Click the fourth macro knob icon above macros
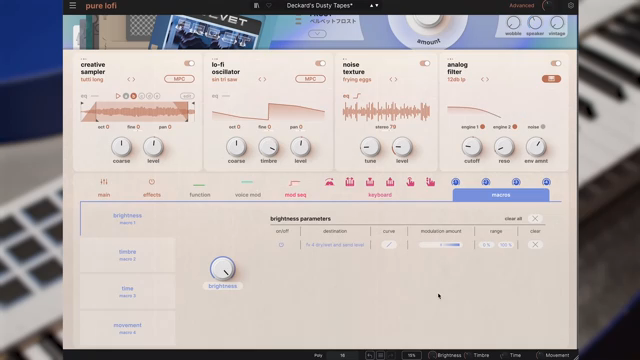Viewport: 640px width, 360px height. pyautogui.click(x=546, y=182)
